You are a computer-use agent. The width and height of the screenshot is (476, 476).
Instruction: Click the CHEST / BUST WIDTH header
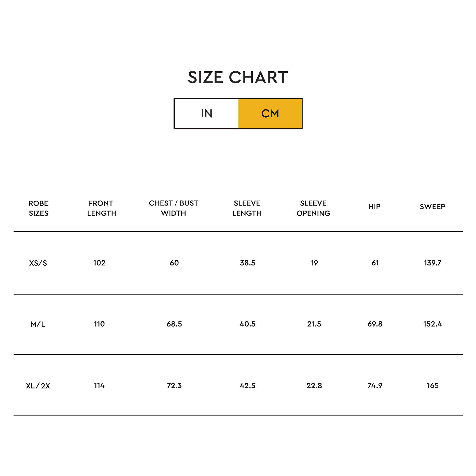(174, 208)
